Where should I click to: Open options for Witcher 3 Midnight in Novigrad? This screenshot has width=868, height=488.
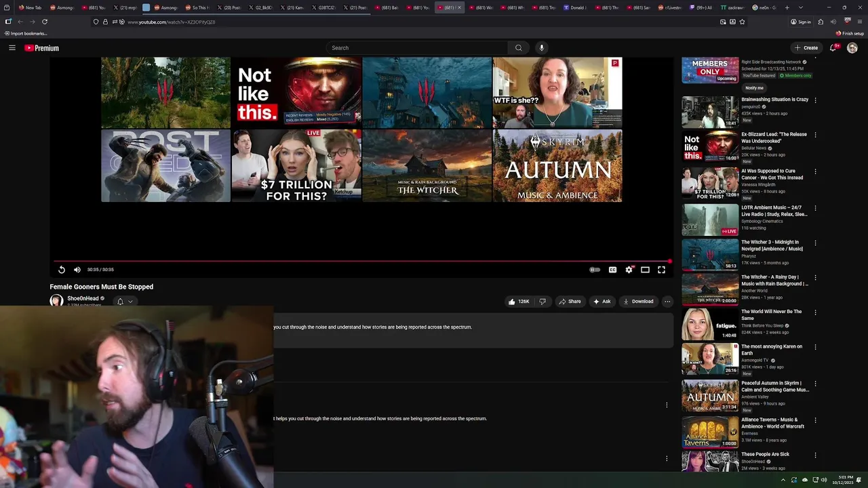tap(815, 243)
